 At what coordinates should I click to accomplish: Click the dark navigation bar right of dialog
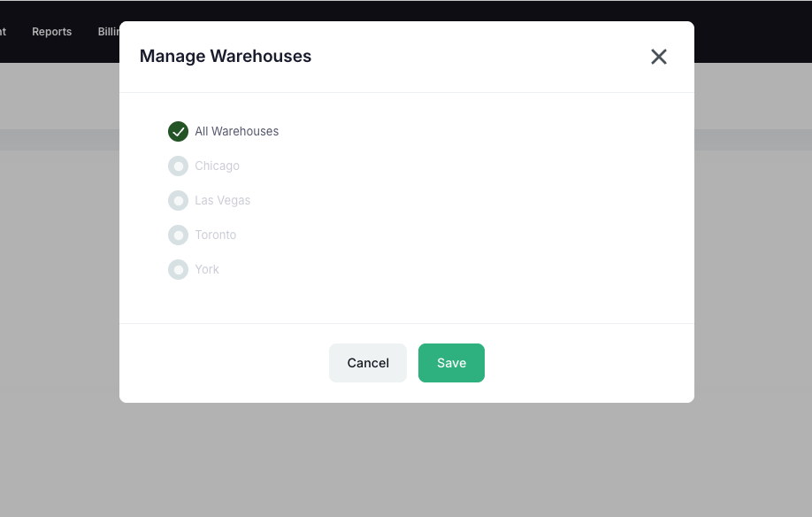tap(752, 31)
